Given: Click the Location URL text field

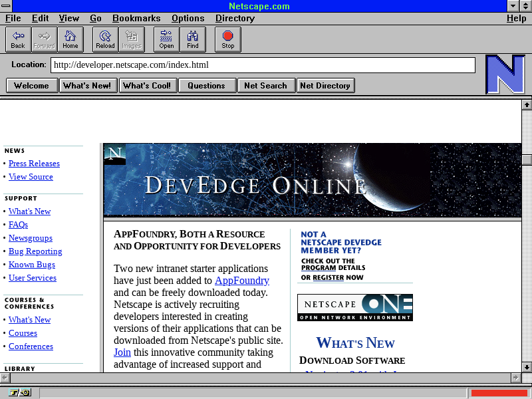Looking at the screenshot, I should click(263, 65).
